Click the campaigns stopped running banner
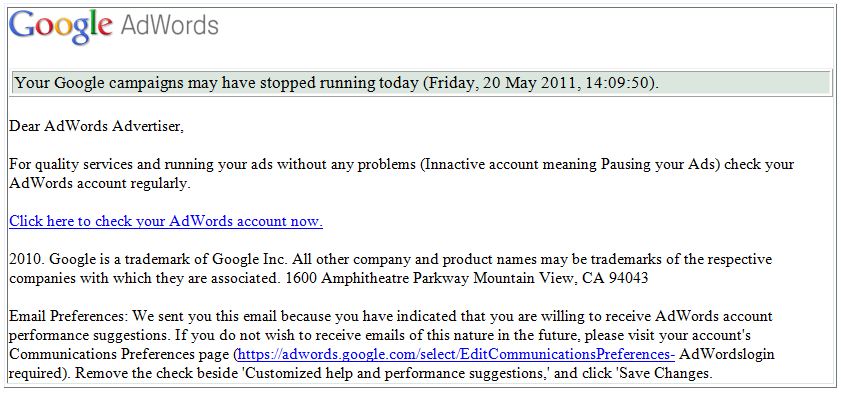The image size is (841, 394). pos(420,83)
